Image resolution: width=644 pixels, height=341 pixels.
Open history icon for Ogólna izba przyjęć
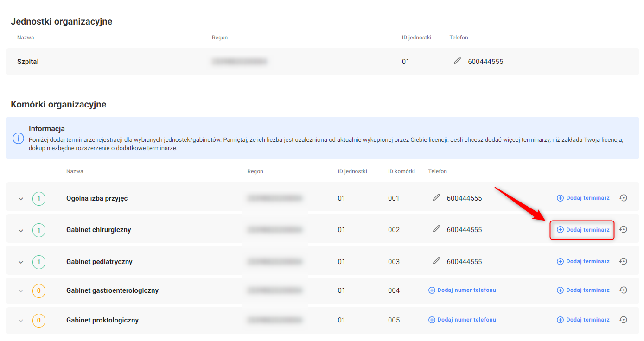pos(624,198)
